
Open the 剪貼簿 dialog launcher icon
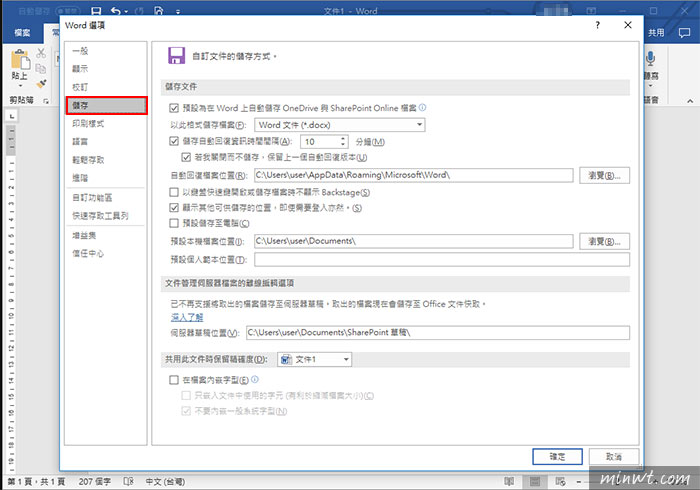coord(46,101)
